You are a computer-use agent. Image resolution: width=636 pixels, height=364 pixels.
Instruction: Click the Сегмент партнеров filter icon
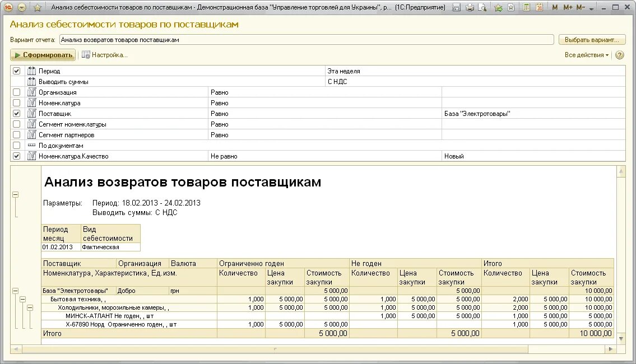31,134
